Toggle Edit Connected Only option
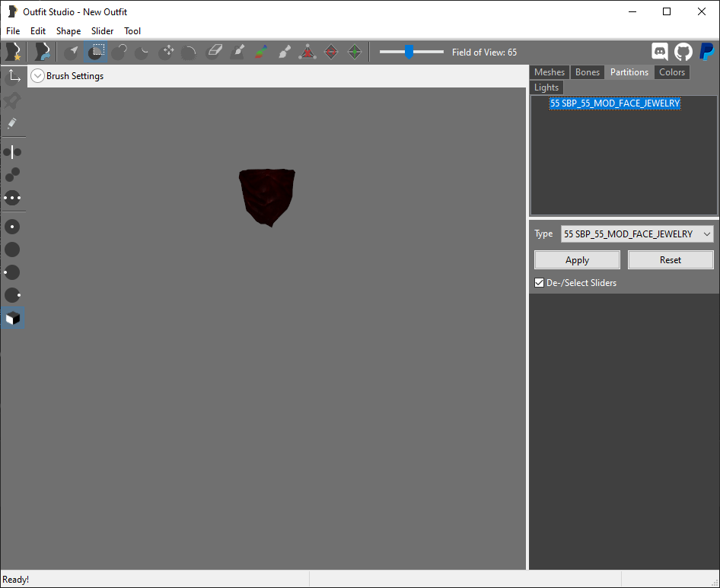This screenshot has width=720, height=588. [12, 175]
